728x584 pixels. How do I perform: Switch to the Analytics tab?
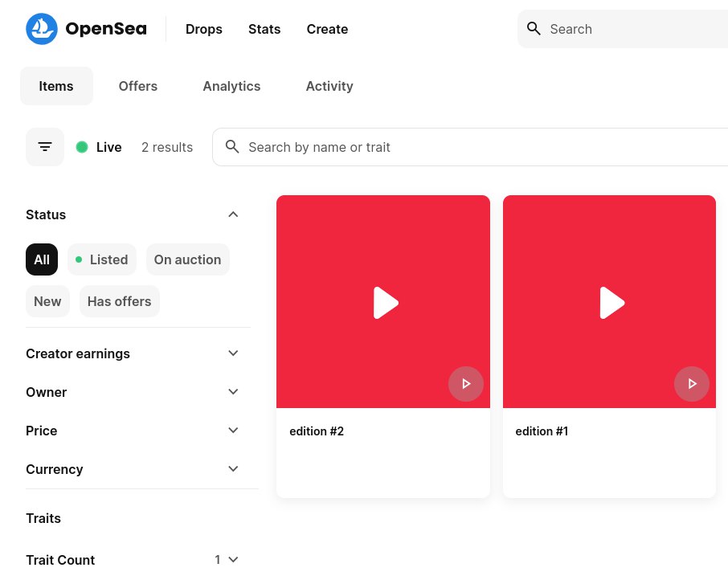pos(231,86)
